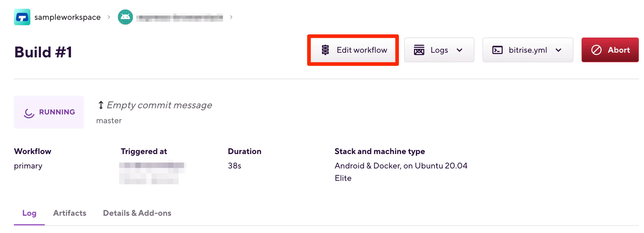Viewport: 644px width, 233px height.
Task: Click the breadcrumb chevron after sampleworkspace
Action: [109, 17]
